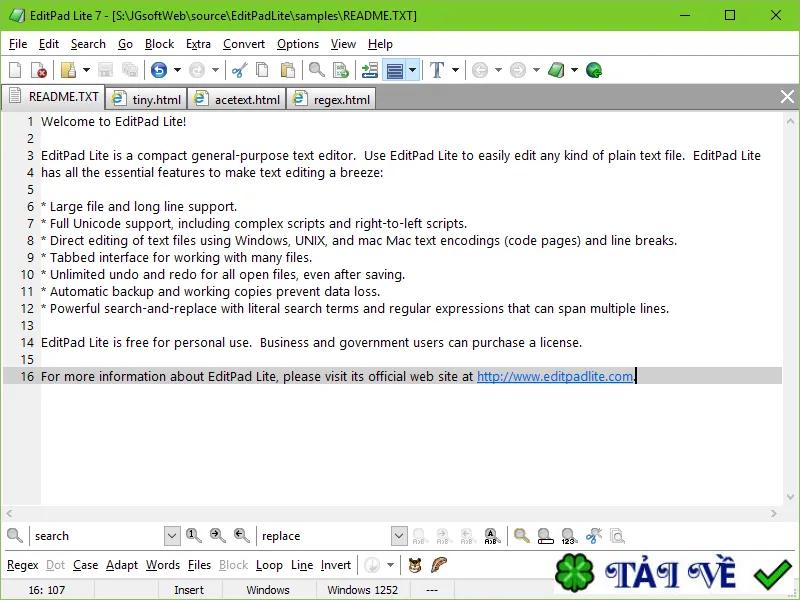Click the vertical scrollbar down arrow

click(790, 497)
